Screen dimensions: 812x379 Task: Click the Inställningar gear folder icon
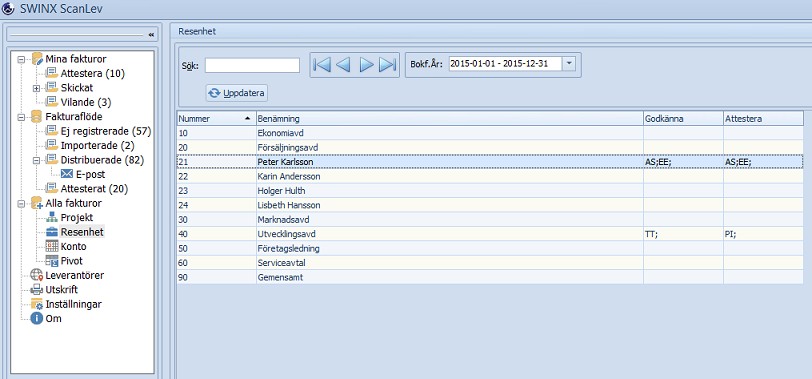(x=37, y=304)
